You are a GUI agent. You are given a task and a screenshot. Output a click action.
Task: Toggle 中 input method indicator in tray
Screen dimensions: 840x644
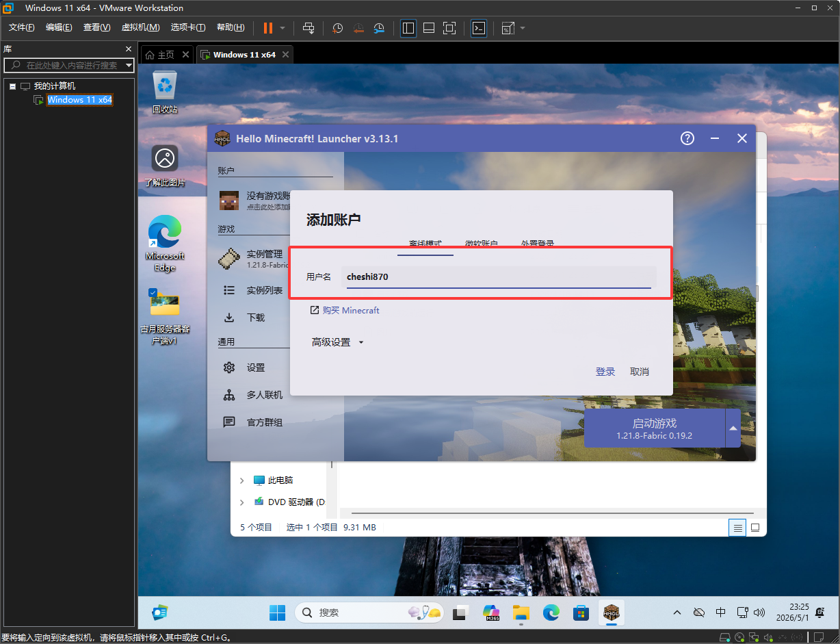pyautogui.click(x=721, y=613)
